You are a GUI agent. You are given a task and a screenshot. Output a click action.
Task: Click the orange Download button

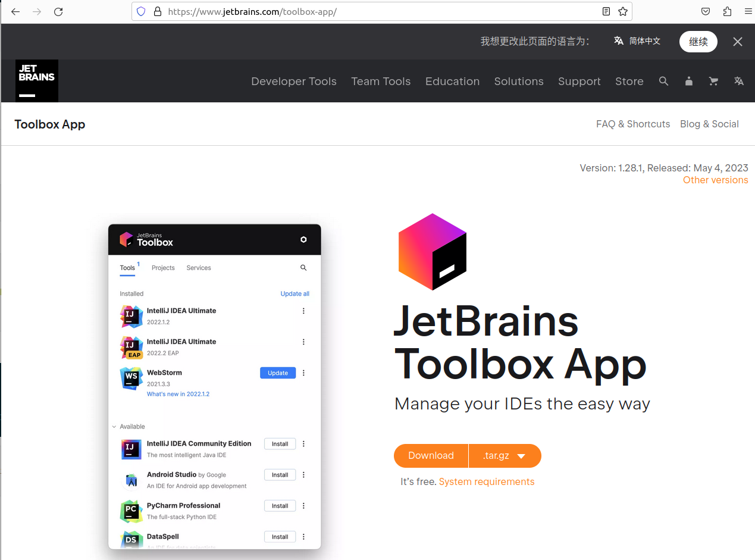point(431,456)
